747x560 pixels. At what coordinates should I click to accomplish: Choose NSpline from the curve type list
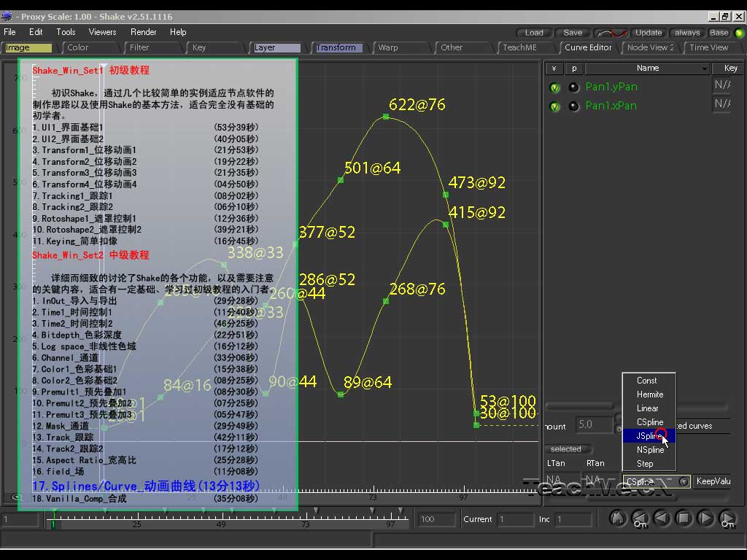point(649,449)
